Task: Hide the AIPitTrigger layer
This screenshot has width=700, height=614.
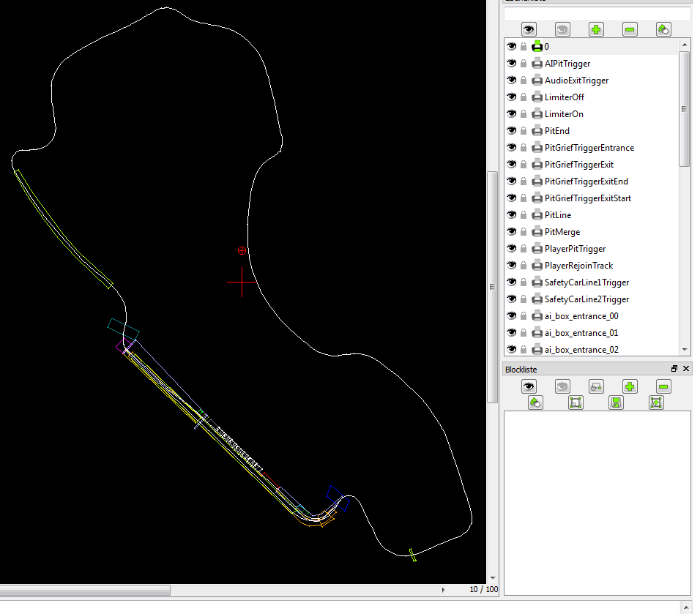Action: click(x=512, y=64)
